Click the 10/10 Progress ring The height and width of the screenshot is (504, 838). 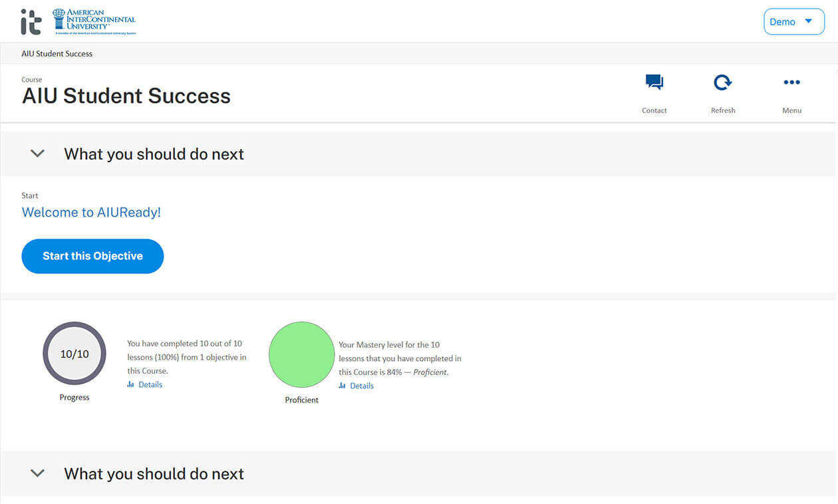[74, 354]
